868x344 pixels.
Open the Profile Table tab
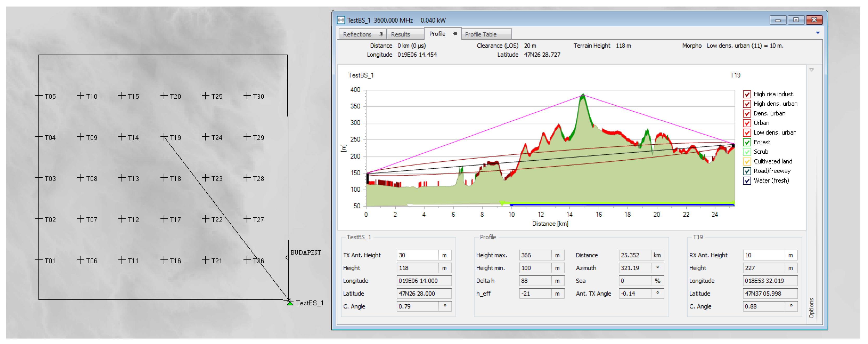481,34
